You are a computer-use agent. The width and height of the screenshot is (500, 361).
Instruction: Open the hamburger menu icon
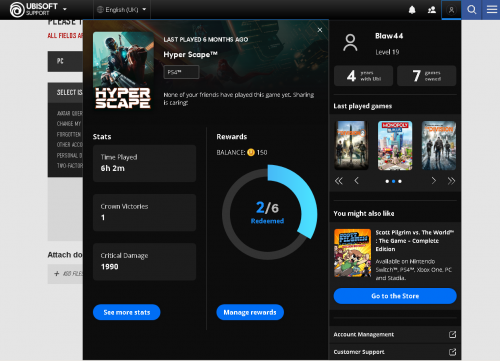pos(491,9)
